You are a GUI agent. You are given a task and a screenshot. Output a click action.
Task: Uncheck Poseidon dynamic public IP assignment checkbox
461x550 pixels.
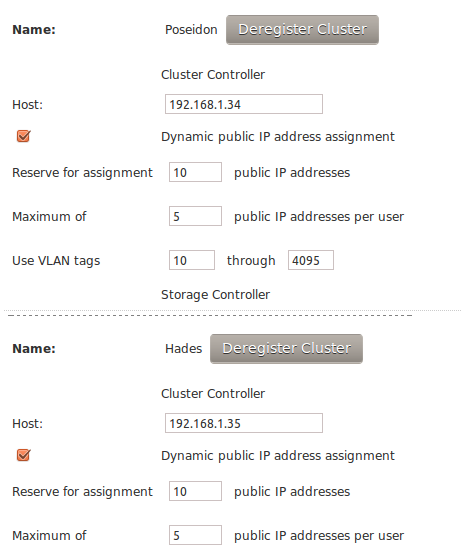(x=24, y=136)
